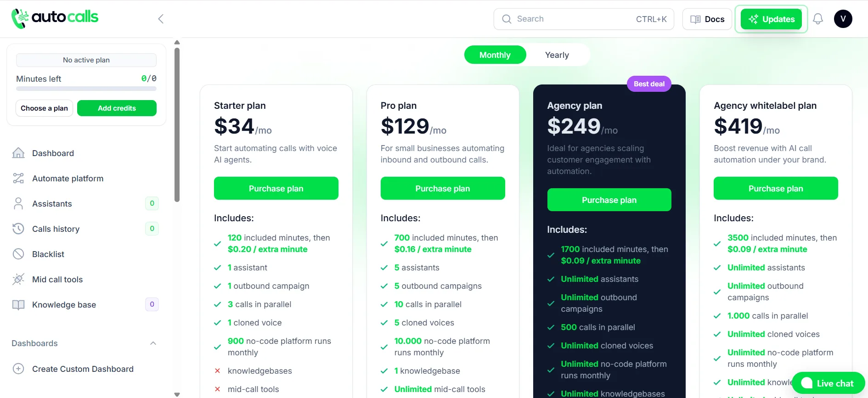Open the Docs link

coord(707,19)
